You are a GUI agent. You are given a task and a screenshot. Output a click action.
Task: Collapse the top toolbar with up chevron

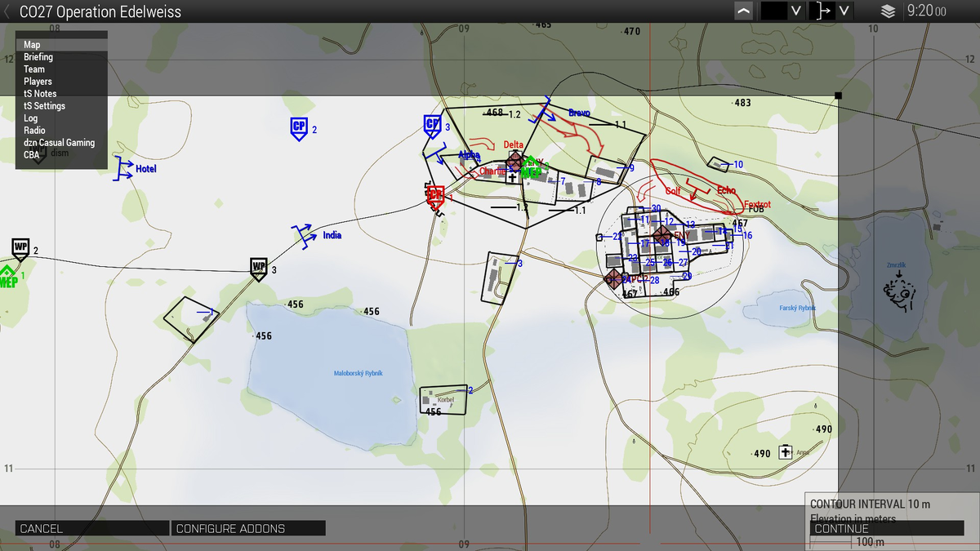(x=743, y=11)
